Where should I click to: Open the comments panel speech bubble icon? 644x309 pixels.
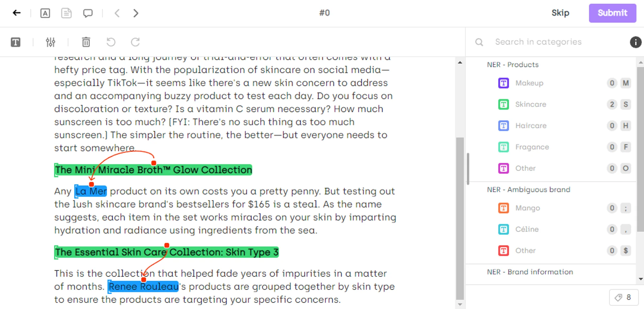point(88,13)
